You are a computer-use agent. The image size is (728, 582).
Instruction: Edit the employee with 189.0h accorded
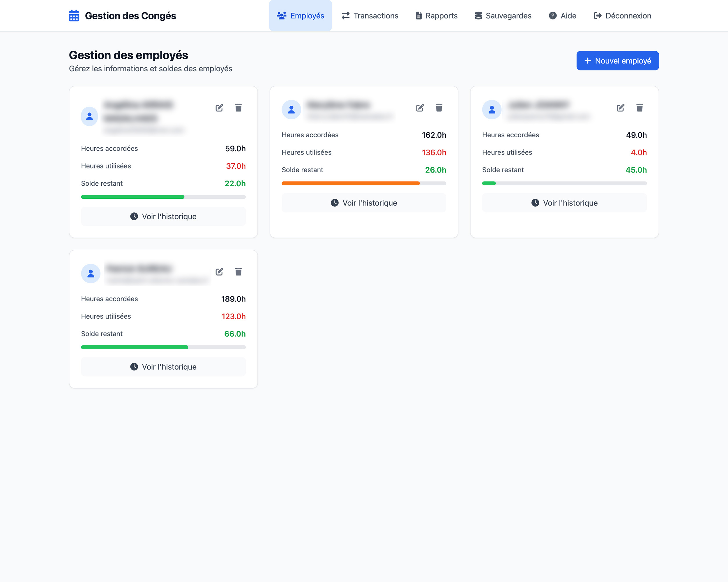click(x=219, y=272)
